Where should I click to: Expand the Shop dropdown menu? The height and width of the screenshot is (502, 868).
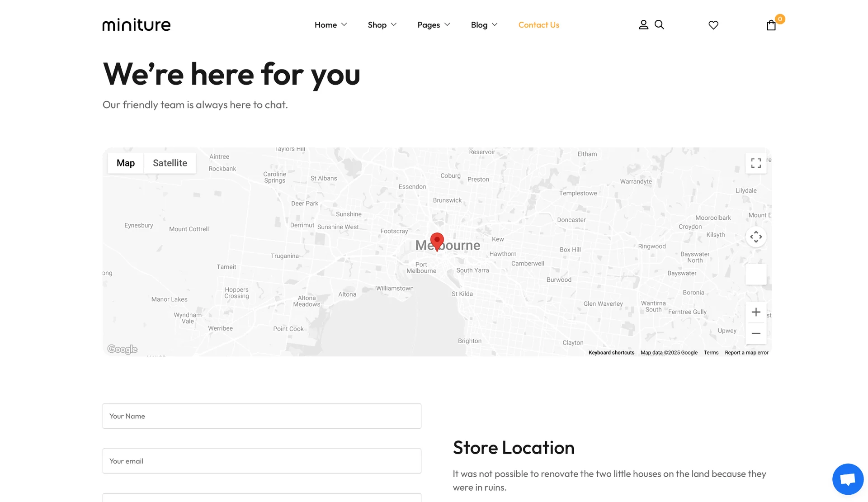pos(382,25)
